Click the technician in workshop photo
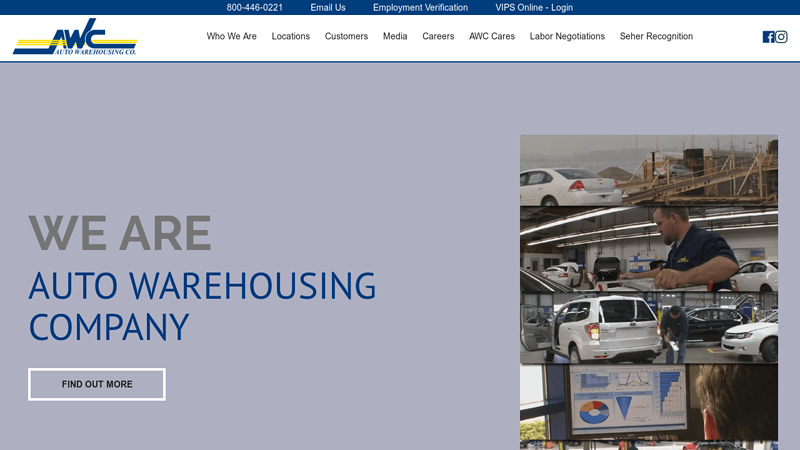Image resolution: width=800 pixels, height=450 pixels. click(x=649, y=249)
